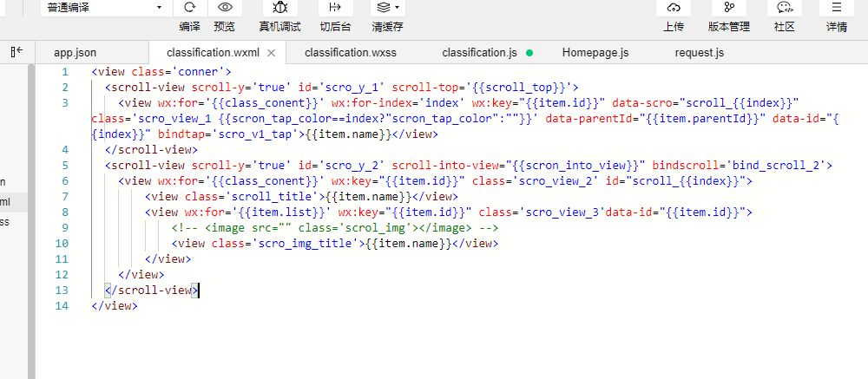Switch to the classification.wxss tab
The width and height of the screenshot is (868, 379).
[x=351, y=53]
